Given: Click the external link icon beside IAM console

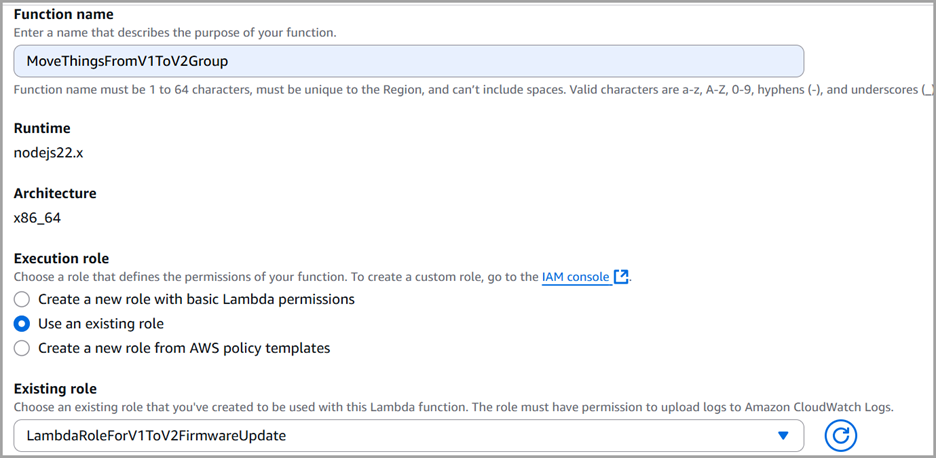Looking at the screenshot, I should pyautogui.click(x=621, y=277).
